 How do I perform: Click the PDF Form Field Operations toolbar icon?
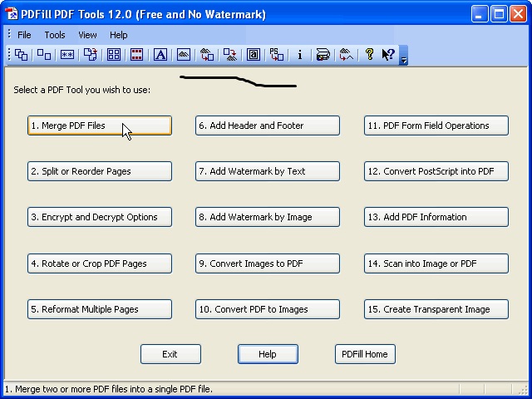pos(253,54)
